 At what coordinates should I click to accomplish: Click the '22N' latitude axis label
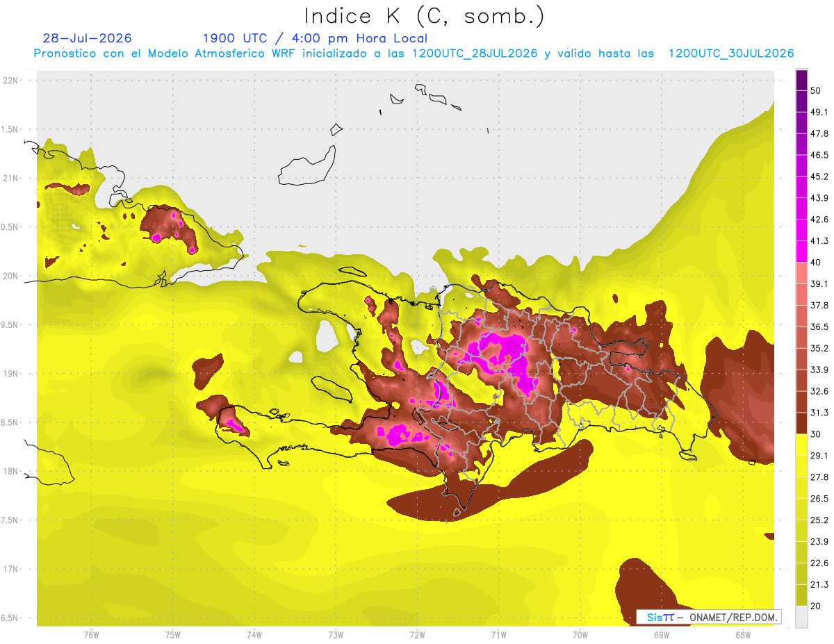(x=12, y=81)
